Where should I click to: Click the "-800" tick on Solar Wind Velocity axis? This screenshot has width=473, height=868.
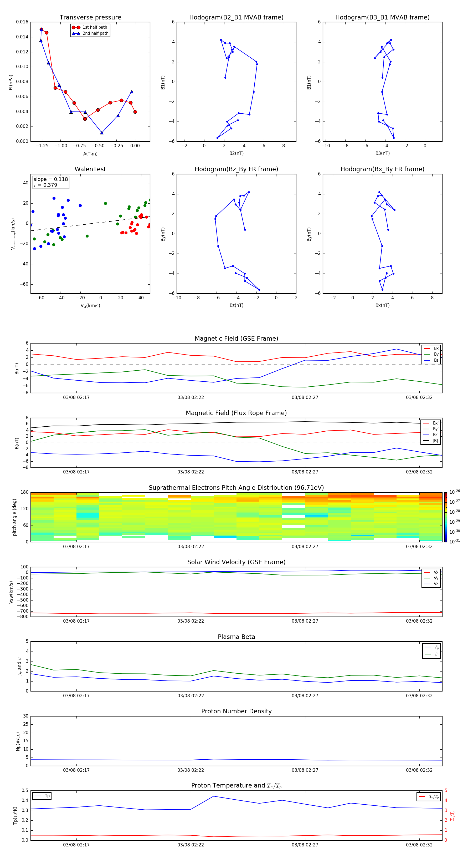click(23, 617)
